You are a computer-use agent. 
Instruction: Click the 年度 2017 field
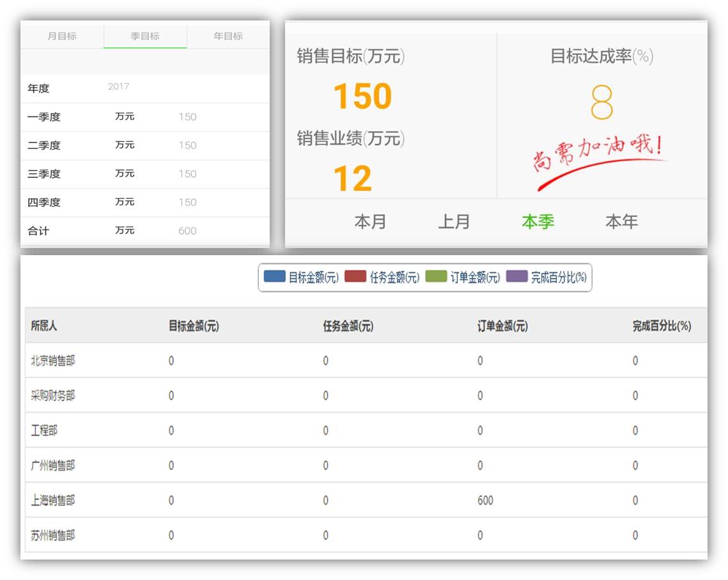pyautogui.click(x=119, y=87)
